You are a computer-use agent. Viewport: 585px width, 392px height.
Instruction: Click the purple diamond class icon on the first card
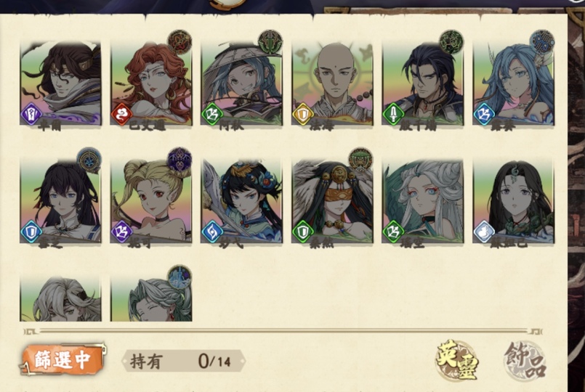coord(31,114)
